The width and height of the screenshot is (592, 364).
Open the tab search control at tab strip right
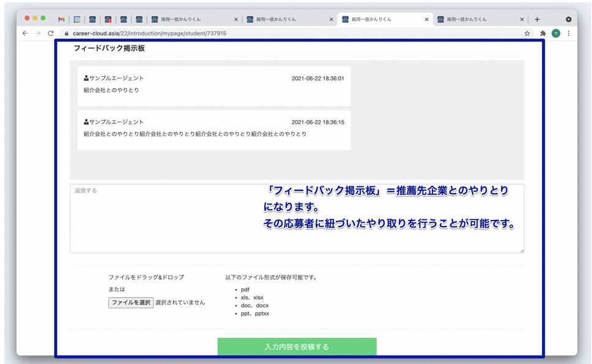pos(569,20)
